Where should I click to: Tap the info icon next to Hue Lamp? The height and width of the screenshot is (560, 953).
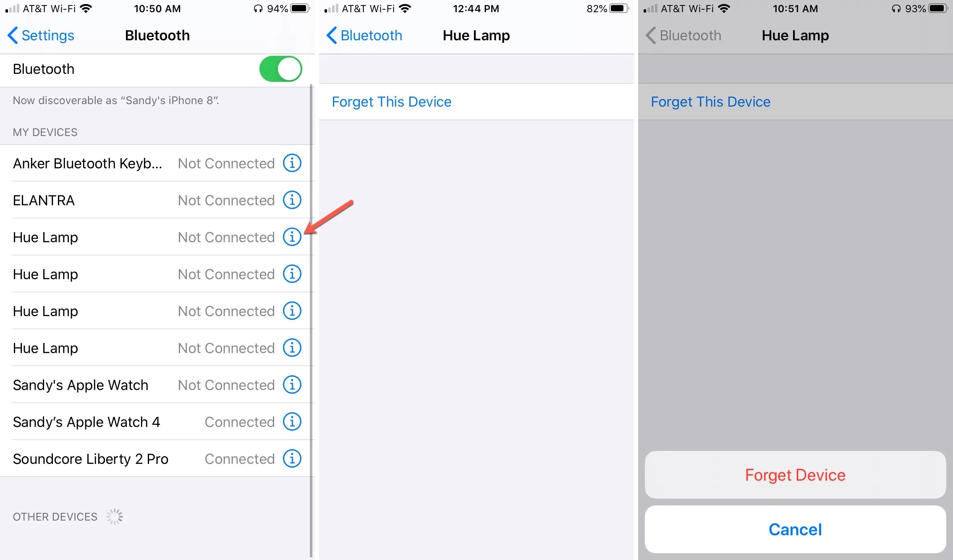[293, 237]
